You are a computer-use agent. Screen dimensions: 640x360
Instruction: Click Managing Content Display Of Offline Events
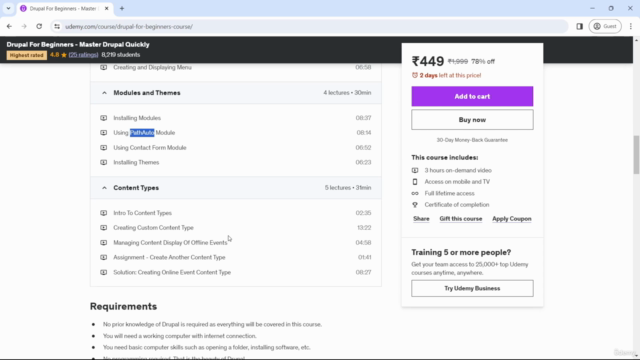tap(170, 243)
